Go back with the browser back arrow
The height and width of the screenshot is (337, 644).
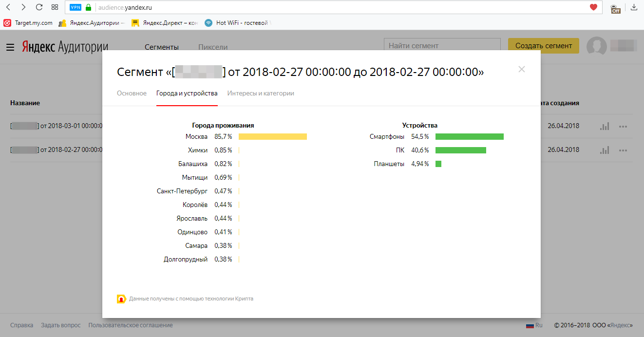8,7
